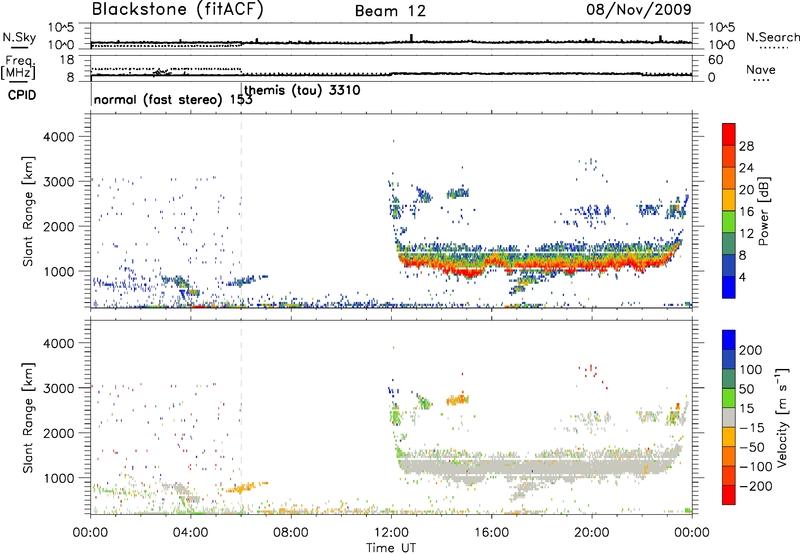Click the "3000" tick of the velocity panel
The image size is (800, 554).
coord(58,388)
